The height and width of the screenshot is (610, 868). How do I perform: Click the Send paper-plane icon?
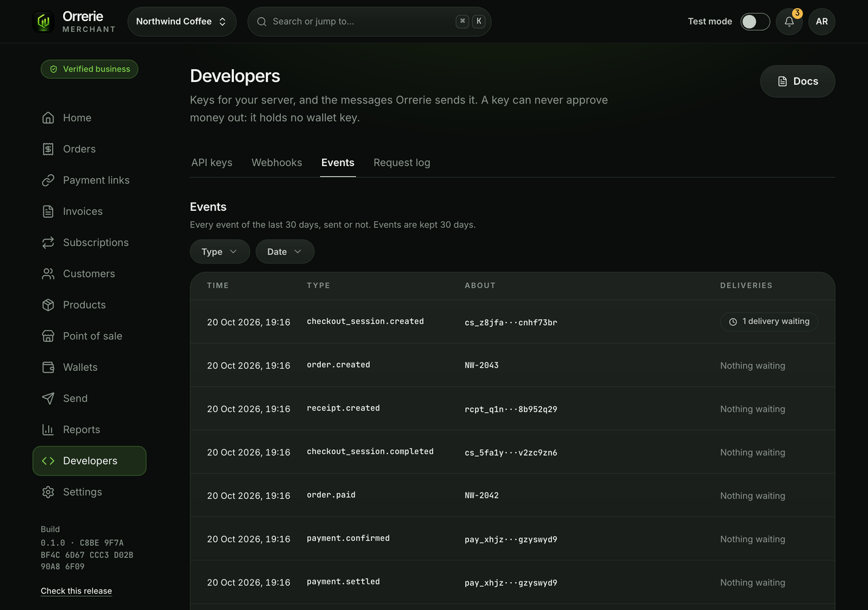[48, 399]
